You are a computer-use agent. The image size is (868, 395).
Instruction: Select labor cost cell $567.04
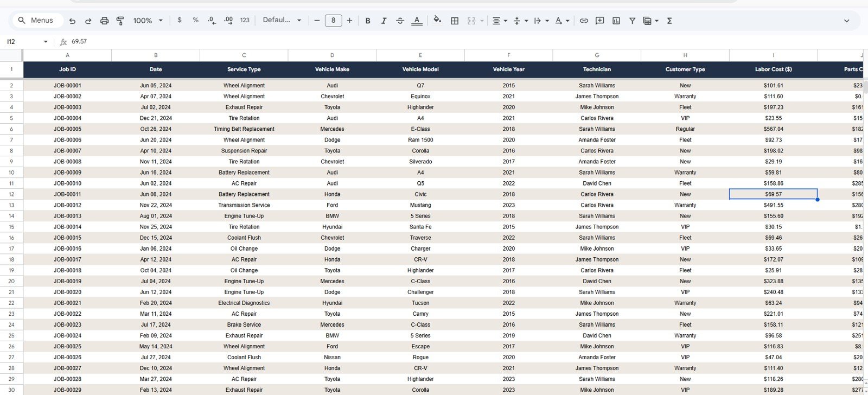tap(773, 129)
